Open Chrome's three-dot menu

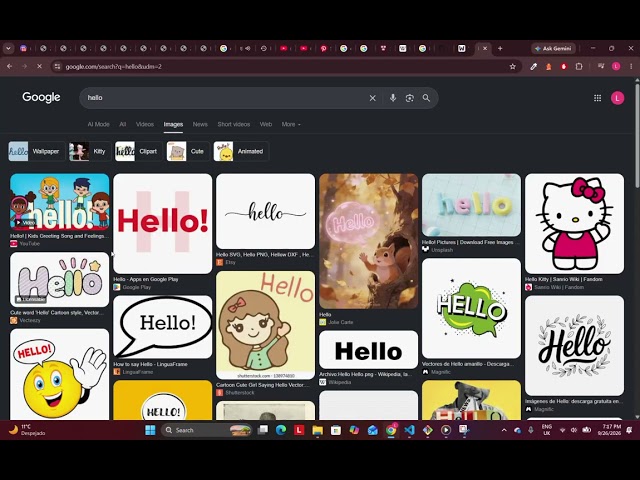[x=631, y=66]
